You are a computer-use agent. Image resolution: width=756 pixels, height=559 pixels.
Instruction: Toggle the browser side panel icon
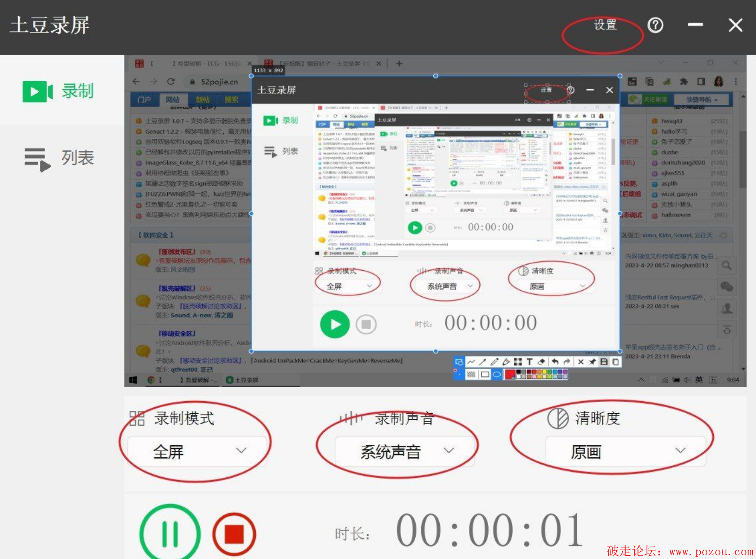click(x=701, y=82)
